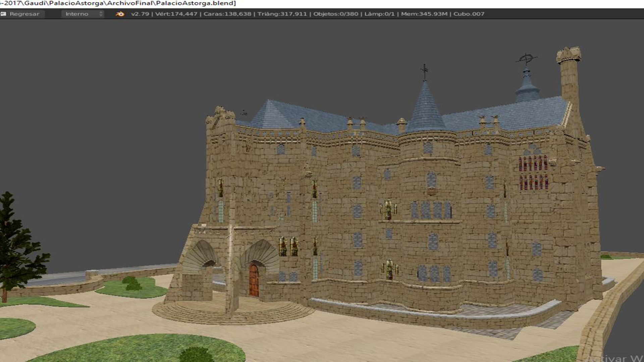Click the PalacioAstorga.blend title path
The image size is (644, 362).
click(x=118, y=3)
